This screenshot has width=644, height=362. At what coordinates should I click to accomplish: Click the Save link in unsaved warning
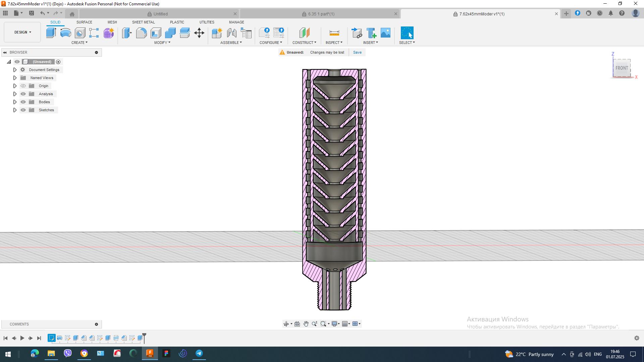pos(357,52)
